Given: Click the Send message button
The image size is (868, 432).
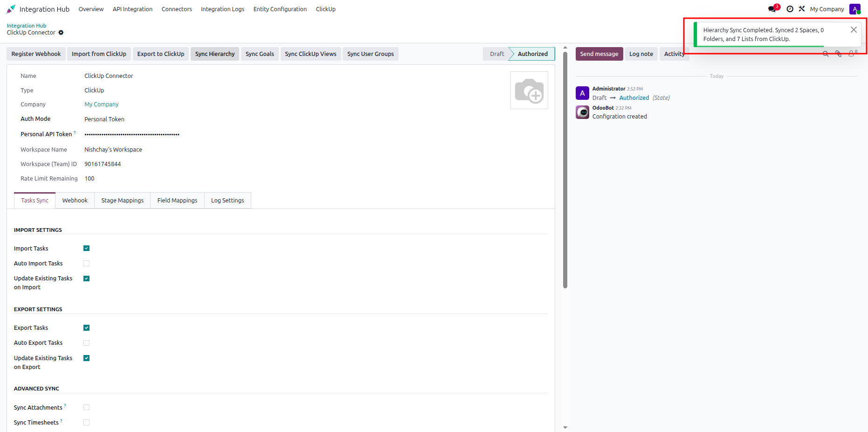Looking at the screenshot, I should (599, 54).
